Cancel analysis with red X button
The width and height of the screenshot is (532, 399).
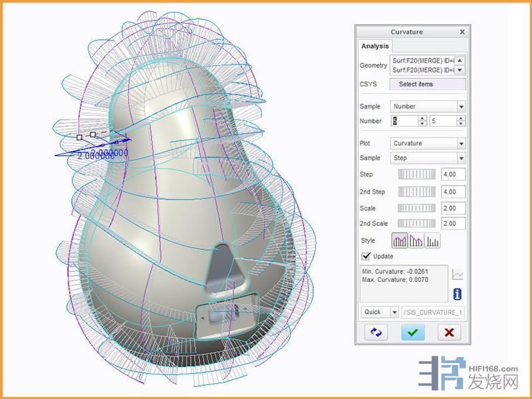[449, 332]
